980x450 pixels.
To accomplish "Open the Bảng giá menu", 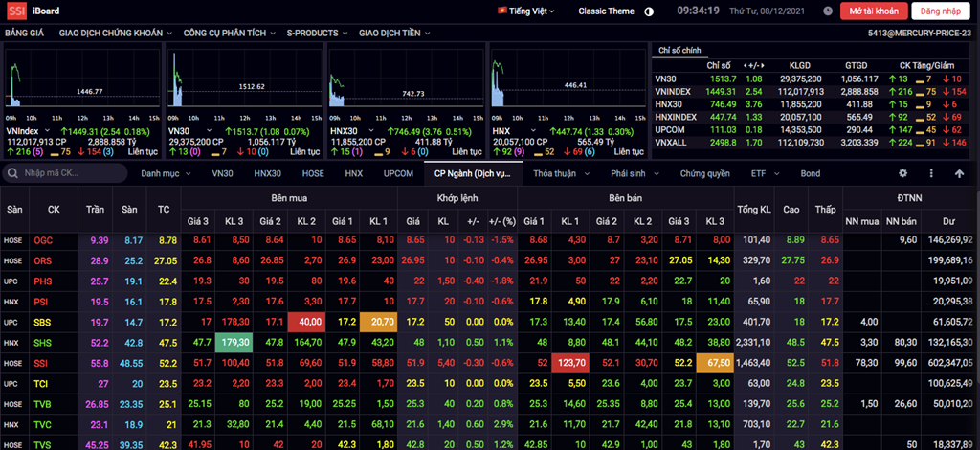I will click(x=24, y=33).
